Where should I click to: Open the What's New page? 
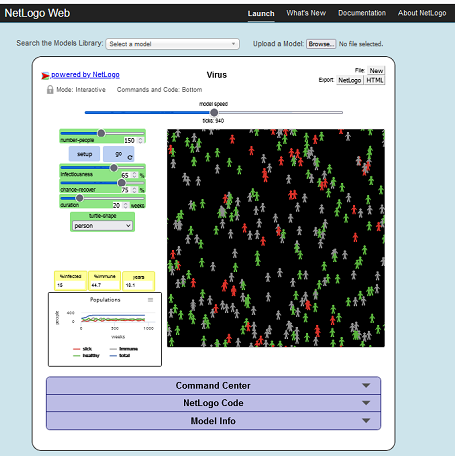tap(306, 13)
